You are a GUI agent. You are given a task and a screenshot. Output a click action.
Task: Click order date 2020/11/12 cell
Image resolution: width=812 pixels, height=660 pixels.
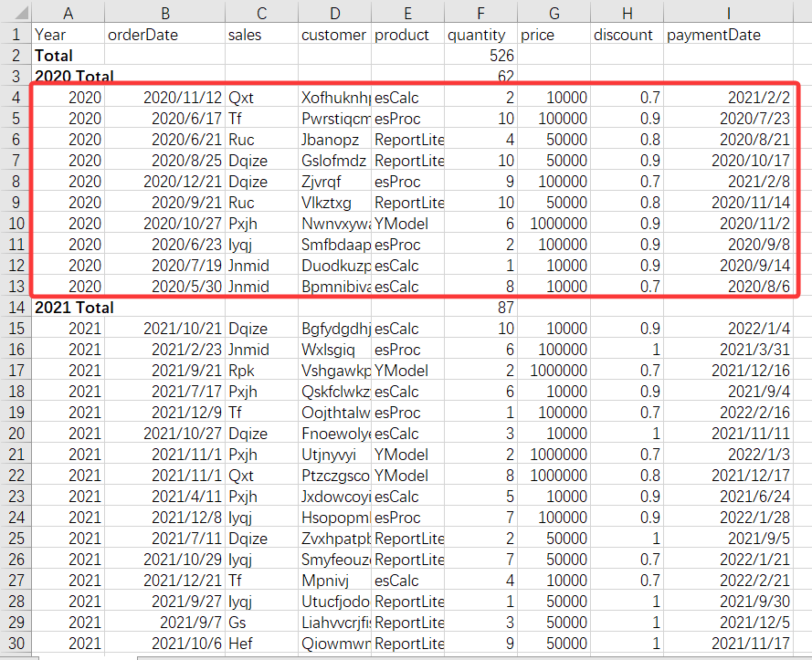pyautogui.click(x=164, y=98)
